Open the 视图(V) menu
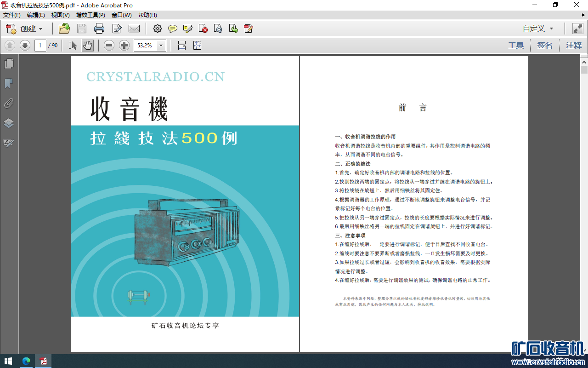 pyautogui.click(x=61, y=15)
